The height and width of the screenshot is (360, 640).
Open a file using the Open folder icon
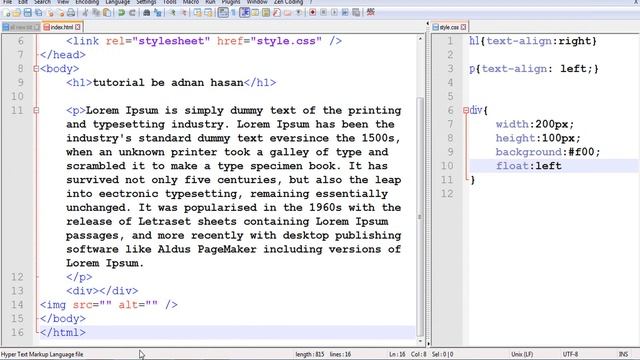click(x=17, y=13)
